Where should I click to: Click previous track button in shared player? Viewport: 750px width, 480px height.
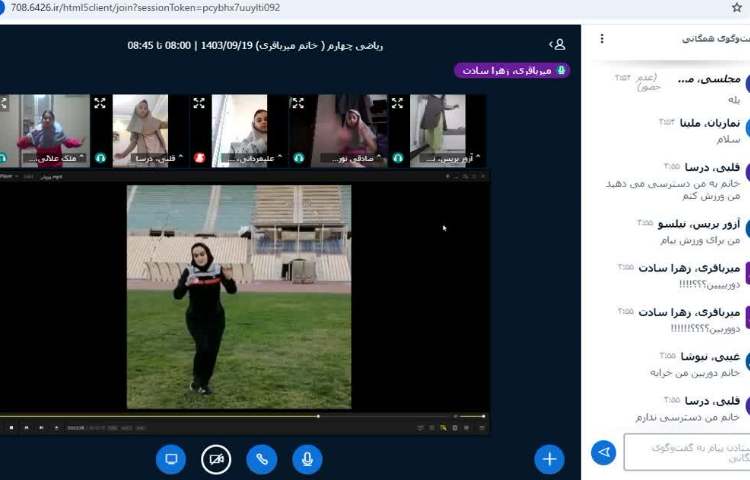[x=26, y=427]
